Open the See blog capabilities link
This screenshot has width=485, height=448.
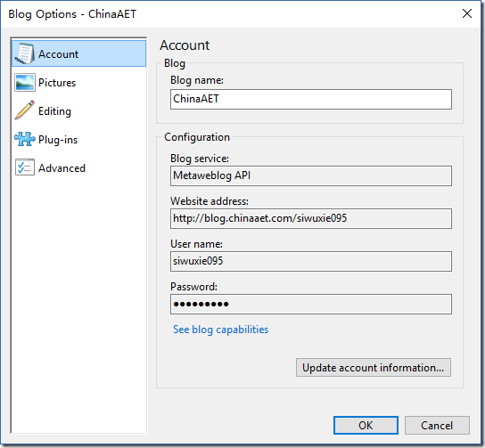[220, 330]
